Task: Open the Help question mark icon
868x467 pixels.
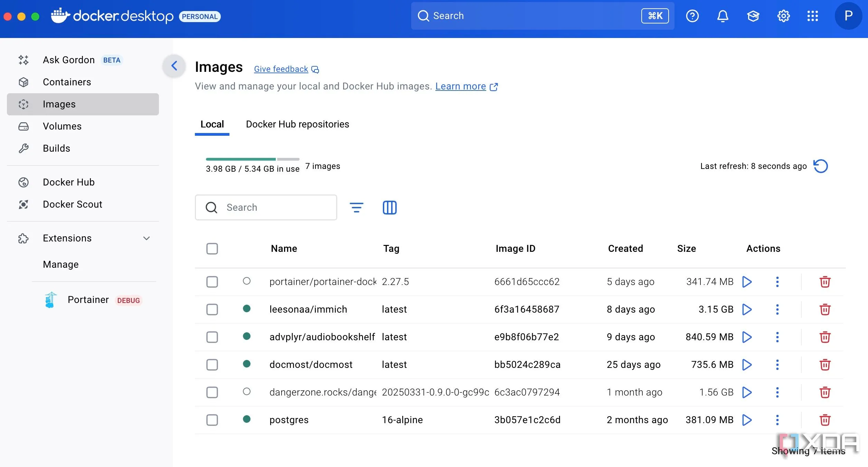Action: tap(692, 16)
